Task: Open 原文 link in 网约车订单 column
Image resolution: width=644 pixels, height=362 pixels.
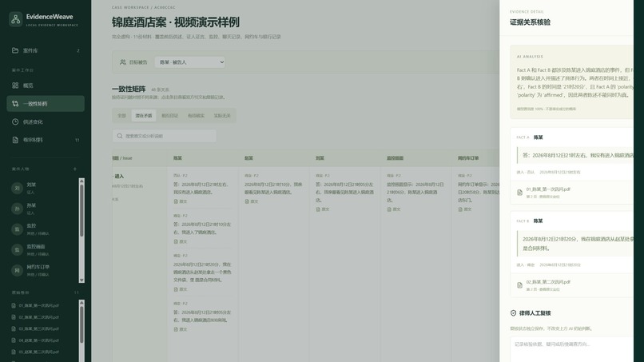Action: pos(465,209)
